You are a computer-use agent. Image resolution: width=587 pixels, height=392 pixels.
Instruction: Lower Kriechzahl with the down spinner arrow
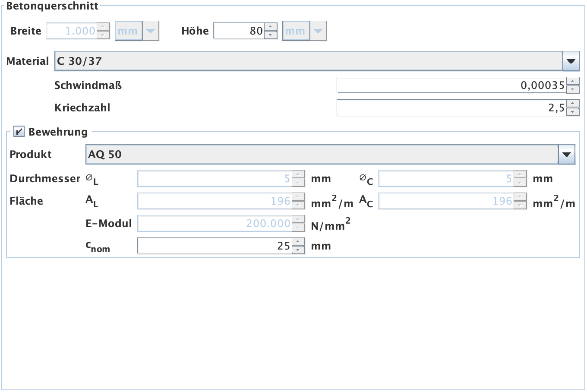(573, 112)
